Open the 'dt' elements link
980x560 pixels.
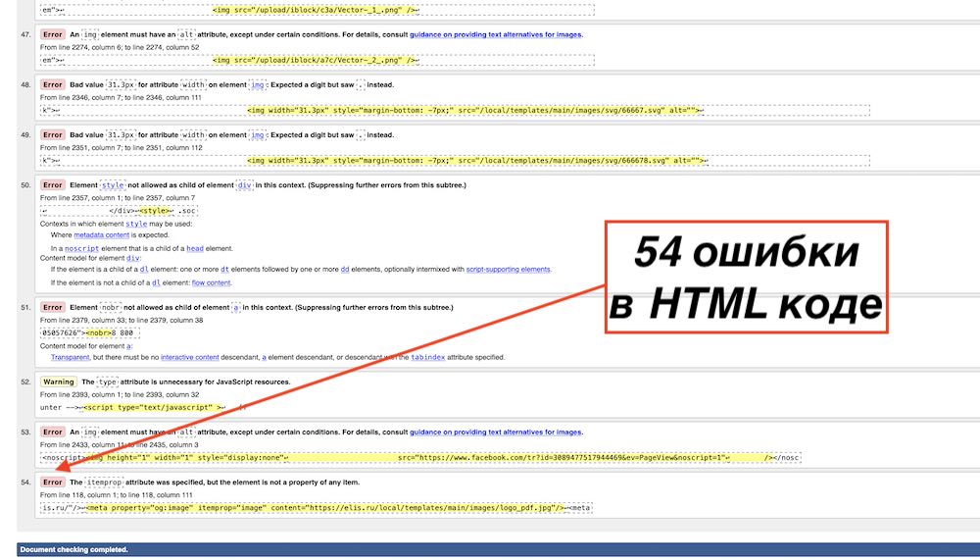click(x=224, y=269)
